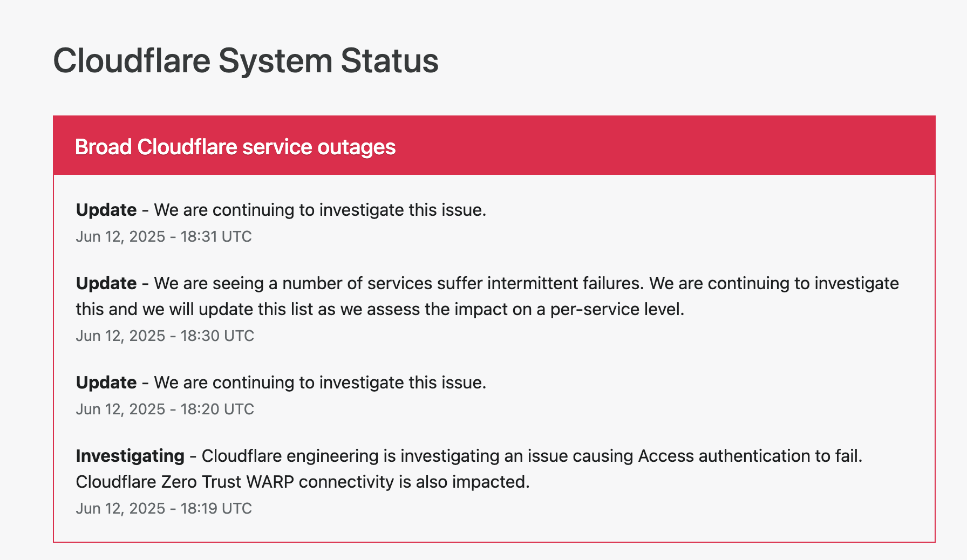
Task: Click the bold Update label for 18:30 entry
Action: pos(106,283)
